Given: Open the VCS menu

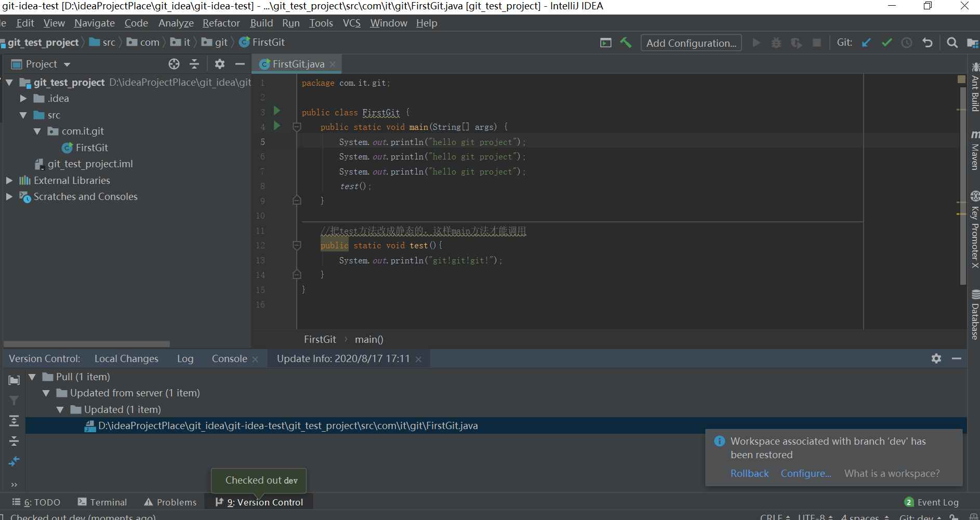Looking at the screenshot, I should (352, 23).
